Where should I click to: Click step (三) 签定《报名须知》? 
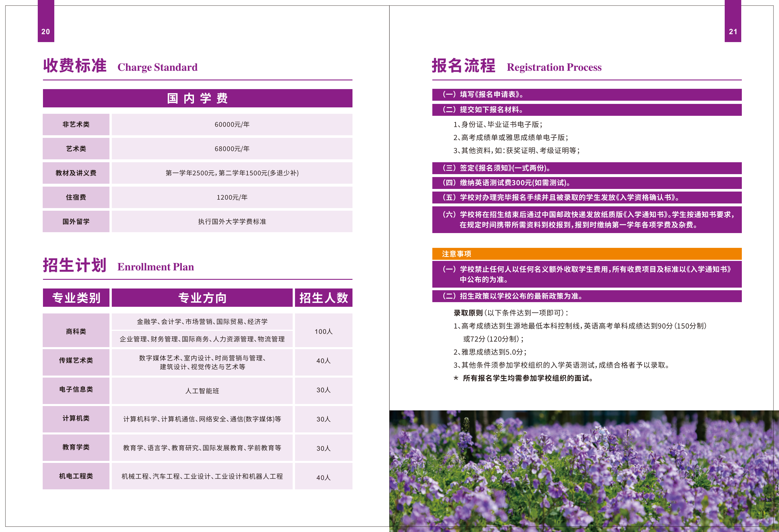pyautogui.click(x=587, y=168)
